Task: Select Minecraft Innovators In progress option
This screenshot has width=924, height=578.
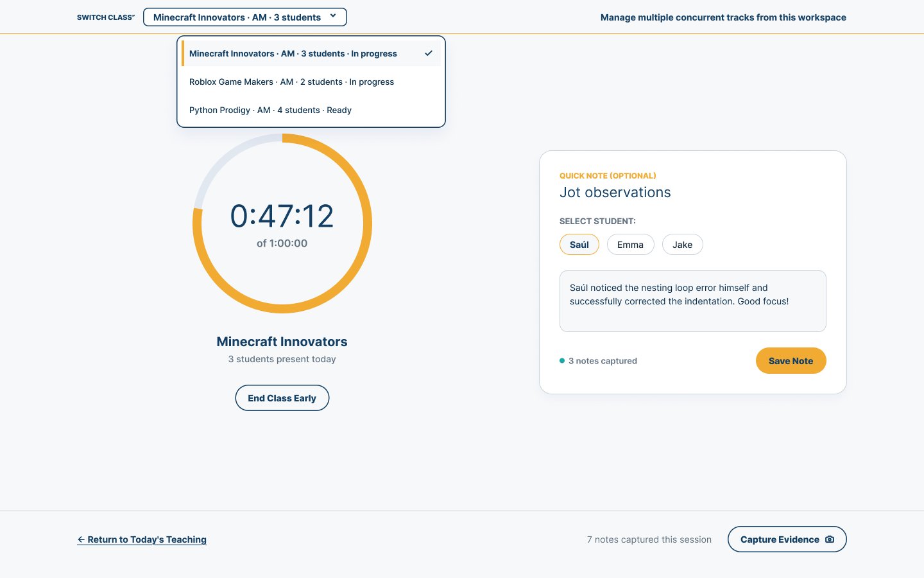Action: tap(311, 53)
